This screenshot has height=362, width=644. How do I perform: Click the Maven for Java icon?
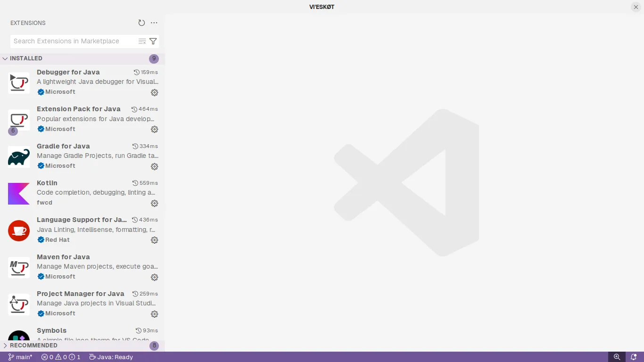coord(19,267)
